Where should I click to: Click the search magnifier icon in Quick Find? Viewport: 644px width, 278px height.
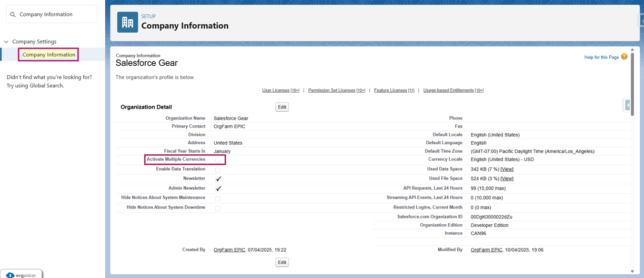[13, 15]
